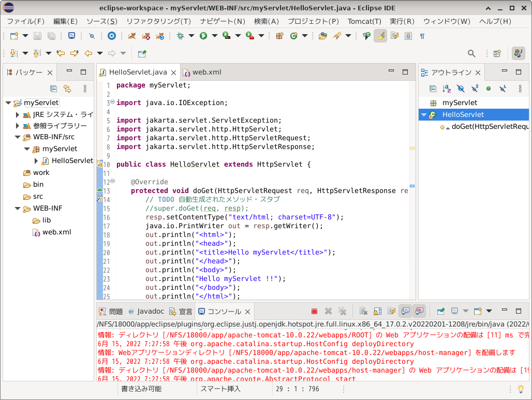Toggle Mark Occurrences highlighter icon
Screen dimensions: 532x400
(x=380, y=36)
